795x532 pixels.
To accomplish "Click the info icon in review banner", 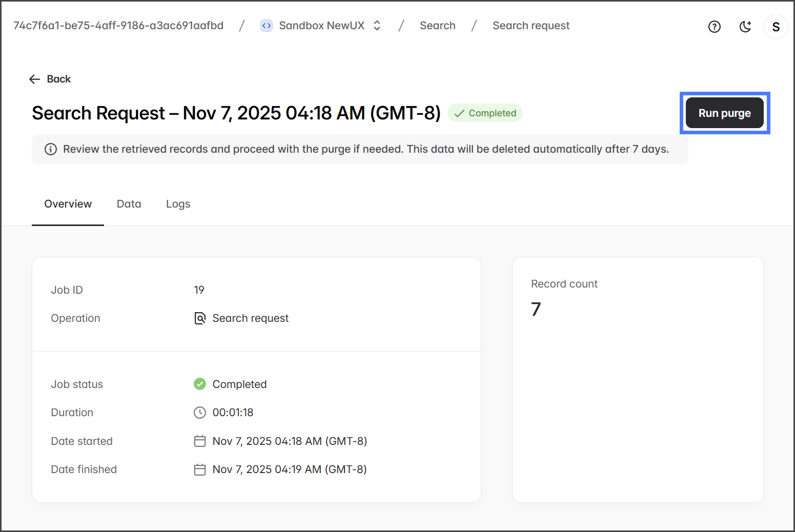I will point(51,149).
